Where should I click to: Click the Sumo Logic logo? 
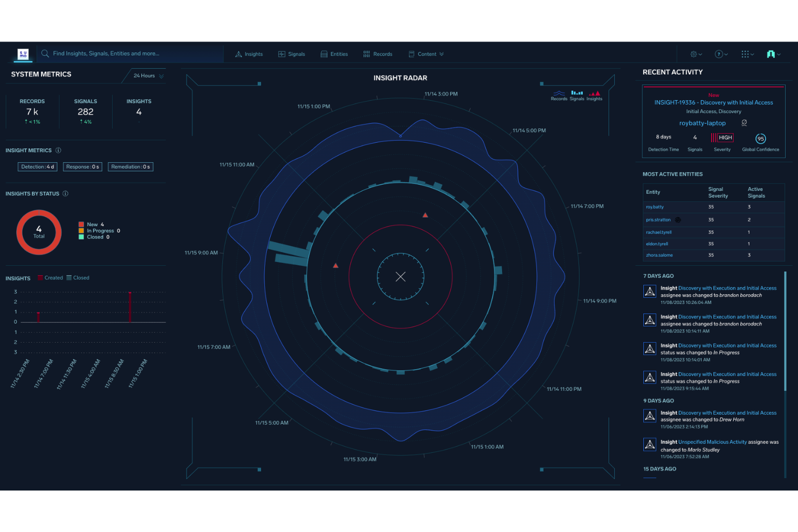tap(23, 54)
